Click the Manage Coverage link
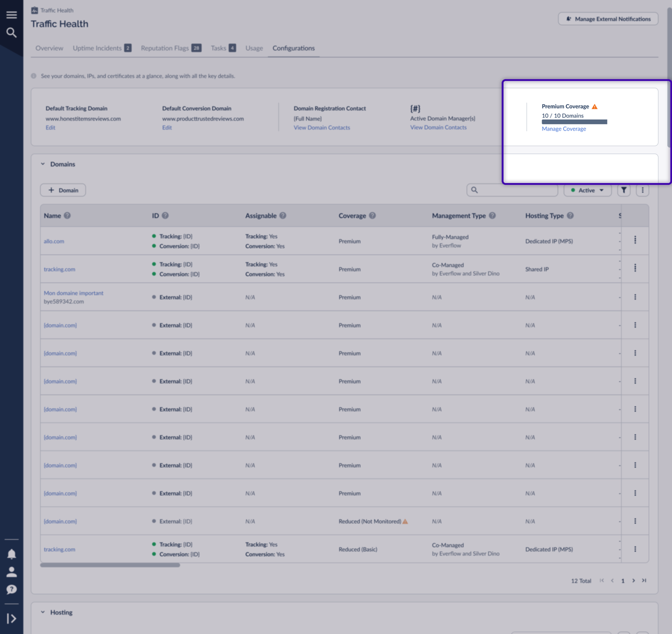 point(564,129)
